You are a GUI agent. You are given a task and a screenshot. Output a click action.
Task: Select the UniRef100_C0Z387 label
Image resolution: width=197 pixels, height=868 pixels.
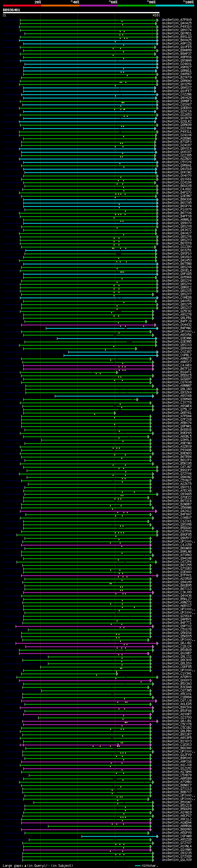tap(177, 352)
